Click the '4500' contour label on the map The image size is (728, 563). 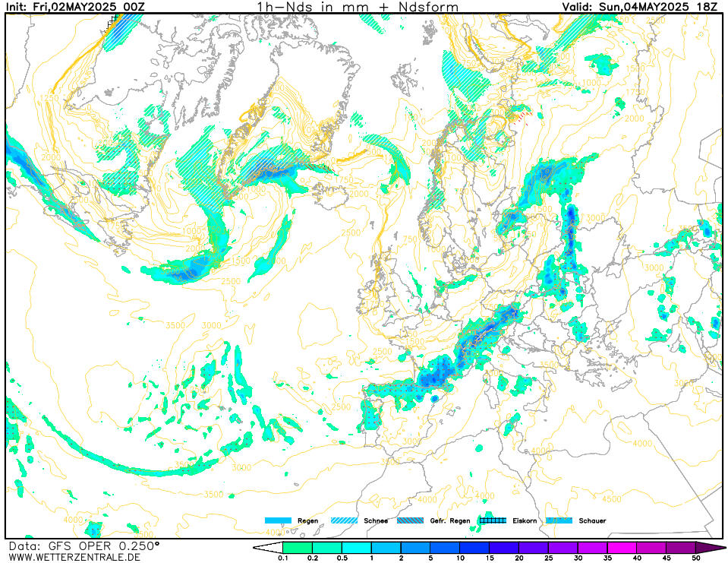[611, 499]
